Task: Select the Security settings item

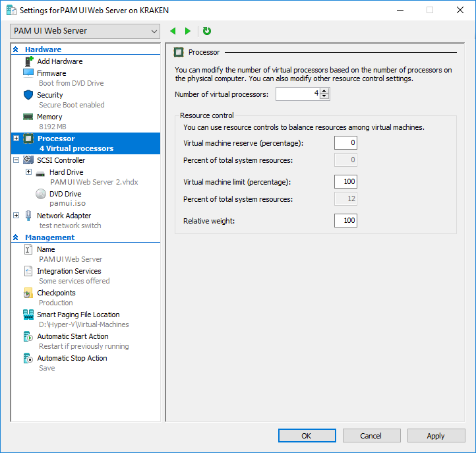Action: point(50,95)
